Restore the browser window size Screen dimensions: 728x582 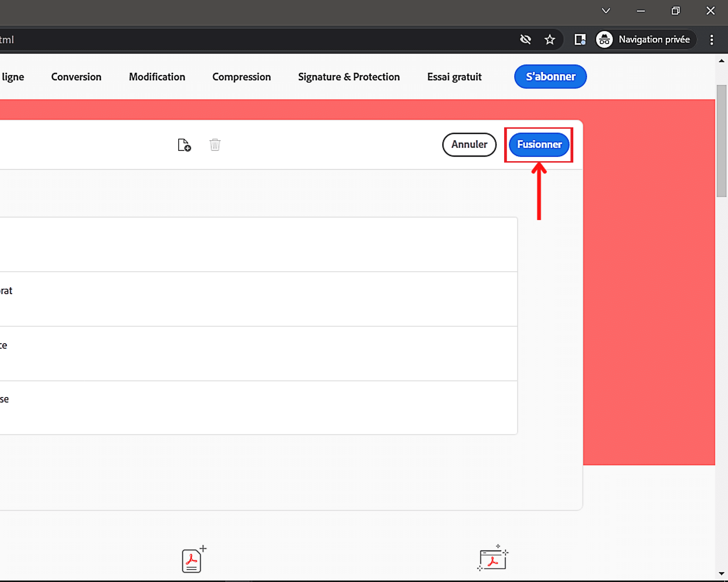(675, 11)
